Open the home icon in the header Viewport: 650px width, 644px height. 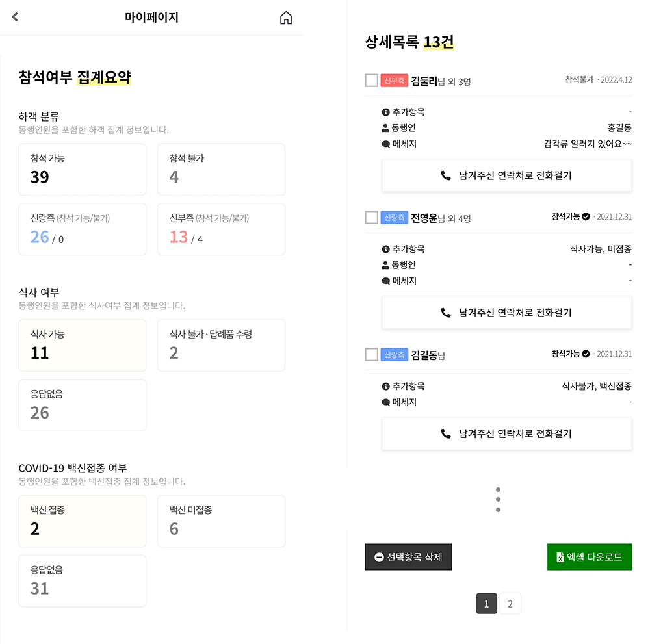point(286,18)
